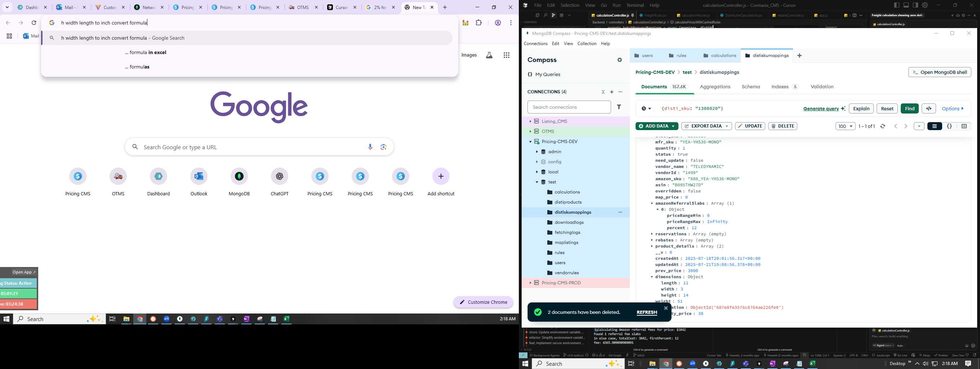Open the EXPORT DATA dropdown

(x=707, y=126)
